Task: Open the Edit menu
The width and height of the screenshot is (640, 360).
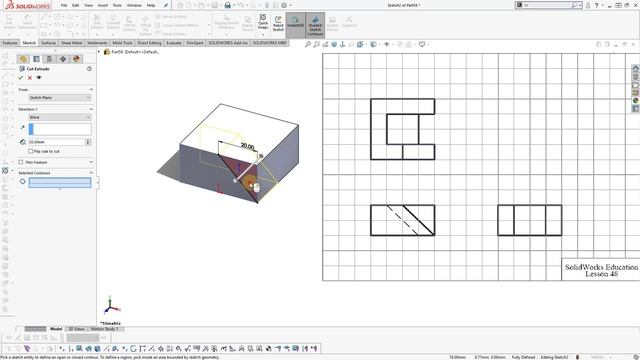Action: click(x=76, y=5)
